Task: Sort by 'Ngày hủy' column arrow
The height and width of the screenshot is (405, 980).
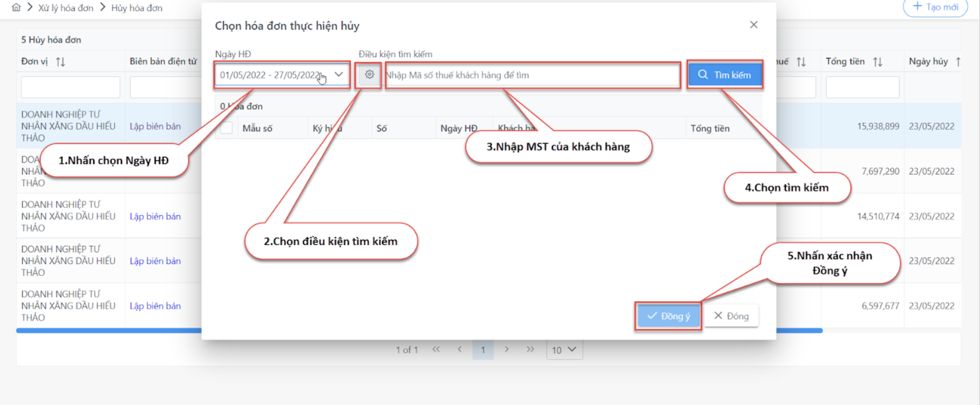Action: point(958,62)
